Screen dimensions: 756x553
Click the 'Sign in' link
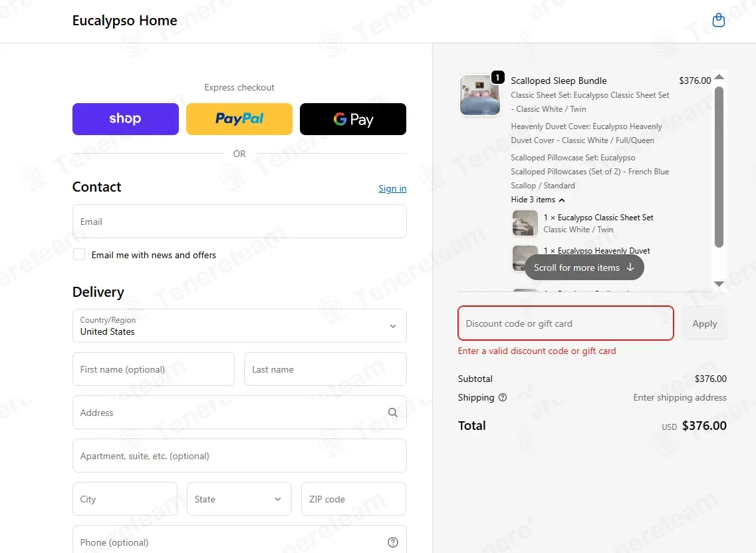(392, 188)
